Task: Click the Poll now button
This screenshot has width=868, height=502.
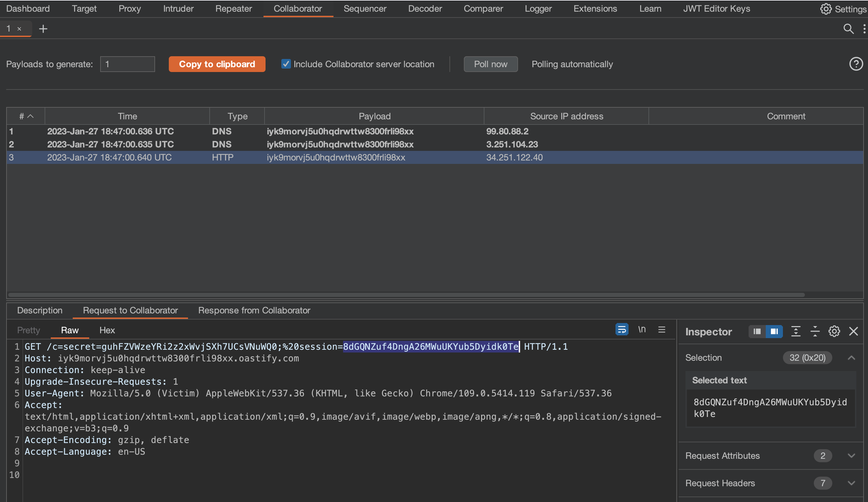Action: click(x=490, y=64)
